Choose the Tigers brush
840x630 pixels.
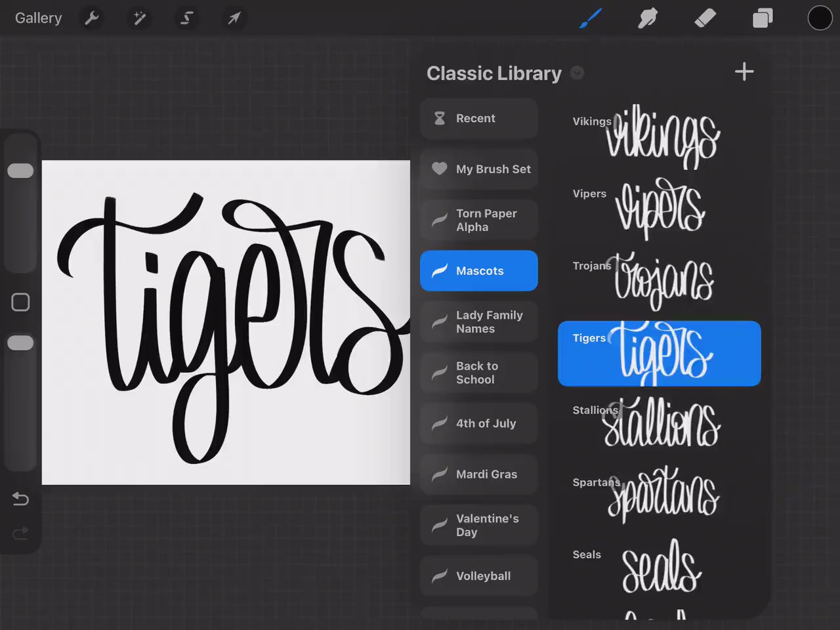click(659, 353)
